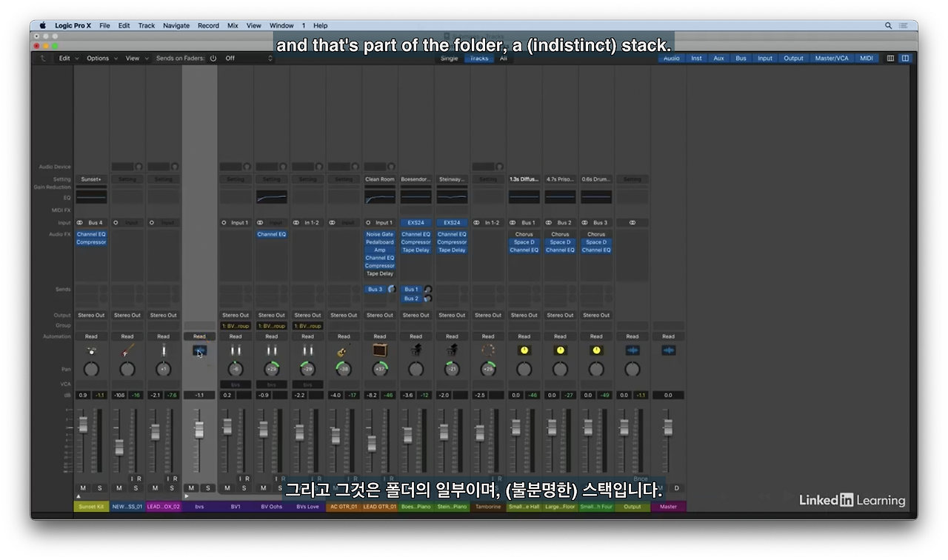Click the acoustic guitar icon on AC GTR_01
948x560 pixels.
click(344, 350)
